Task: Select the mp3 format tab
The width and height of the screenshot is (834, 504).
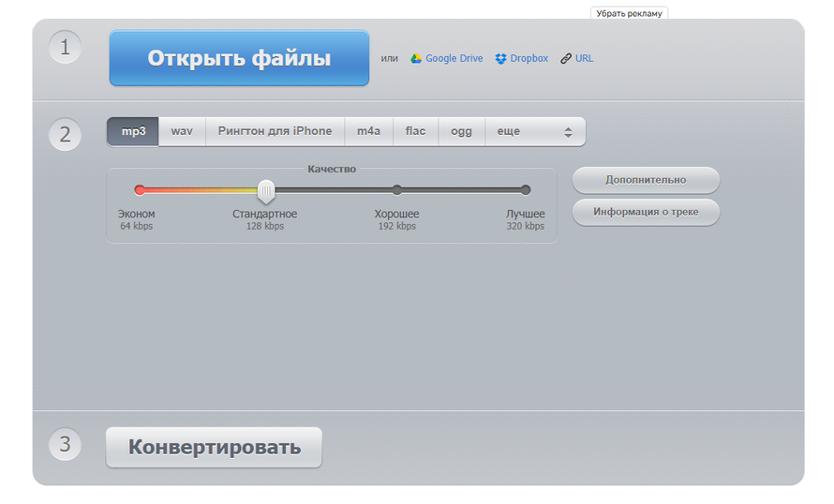Action: tap(133, 131)
